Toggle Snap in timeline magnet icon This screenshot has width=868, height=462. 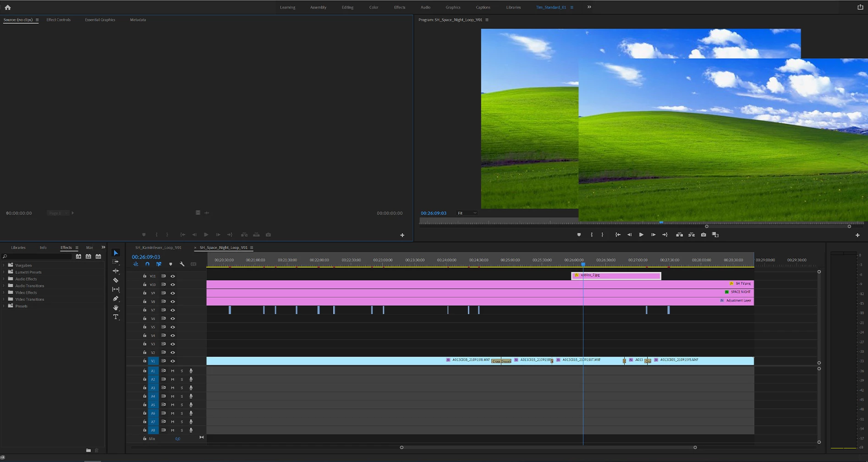point(147,264)
